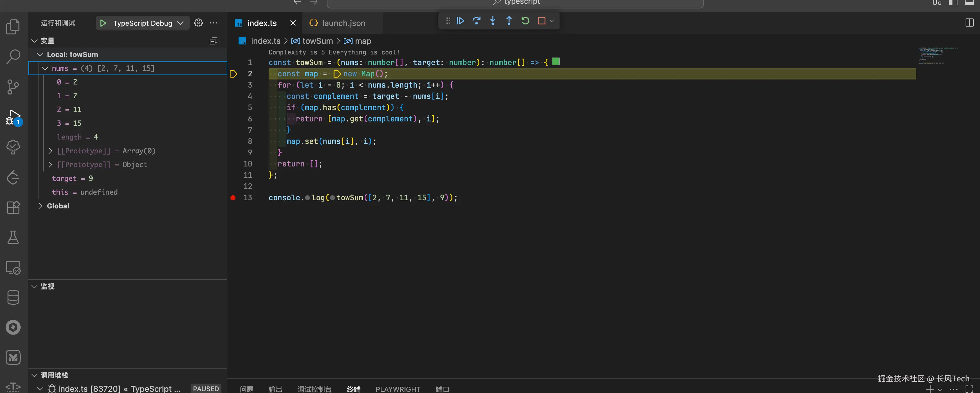980x393 pixels.
Task: Restart the debug session
Action: point(525,21)
